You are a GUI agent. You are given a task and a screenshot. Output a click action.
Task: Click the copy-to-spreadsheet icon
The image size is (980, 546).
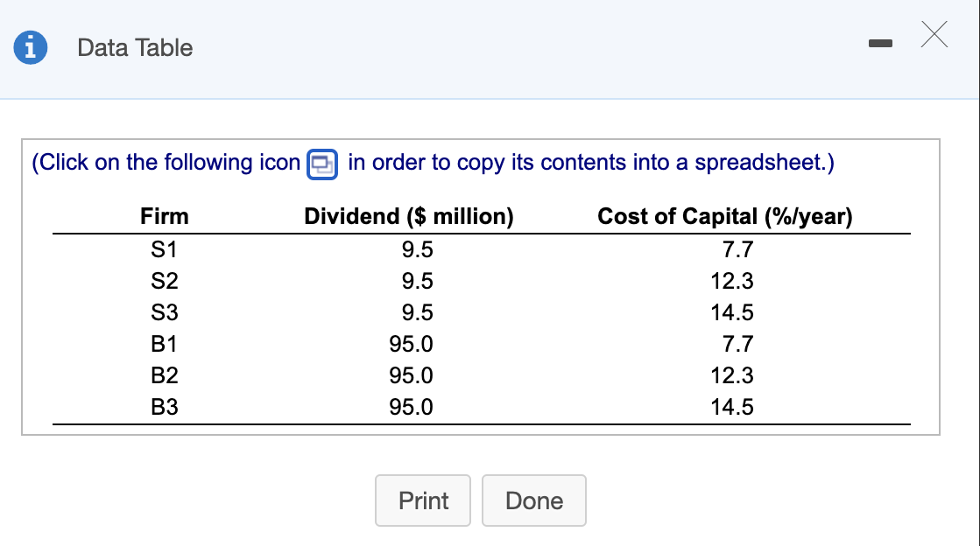coord(323,164)
